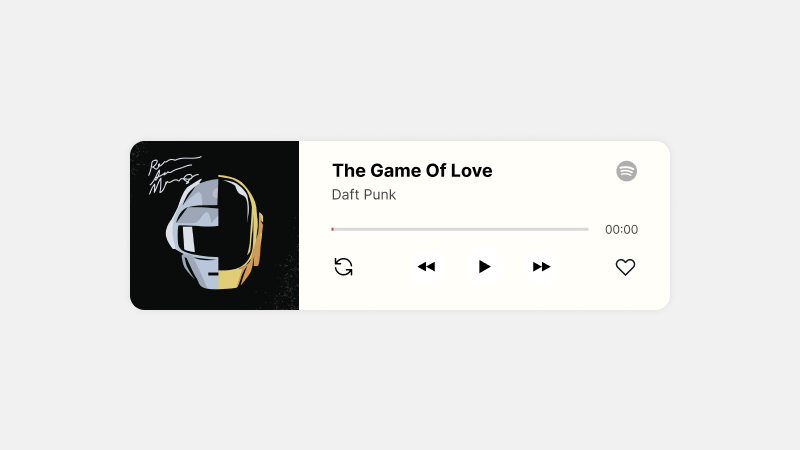Click the 00:00 elapsed time label
800x450 pixels.
click(621, 230)
